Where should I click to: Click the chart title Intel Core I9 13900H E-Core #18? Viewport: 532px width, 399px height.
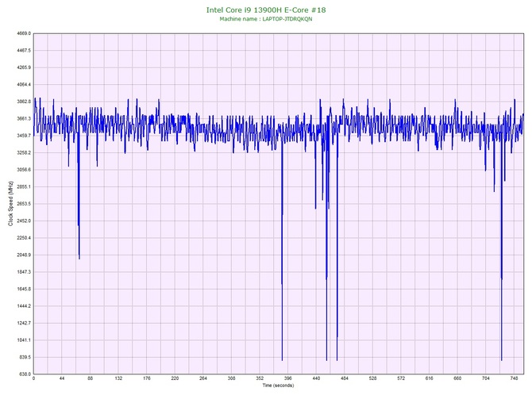coord(265,10)
